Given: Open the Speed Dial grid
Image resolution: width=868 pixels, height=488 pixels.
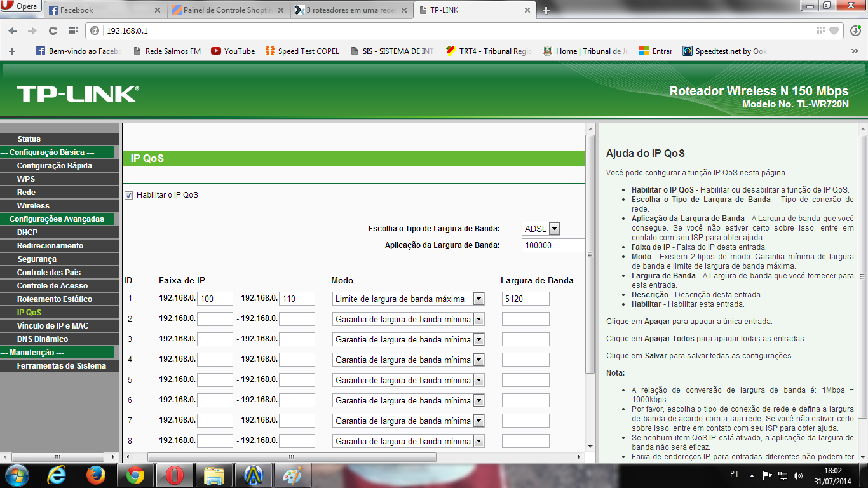Looking at the screenshot, I should point(73,30).
